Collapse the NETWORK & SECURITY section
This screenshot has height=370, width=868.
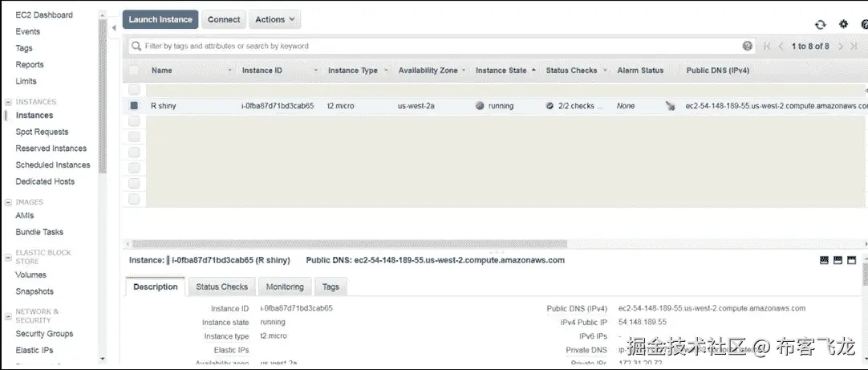pos(8,315)
